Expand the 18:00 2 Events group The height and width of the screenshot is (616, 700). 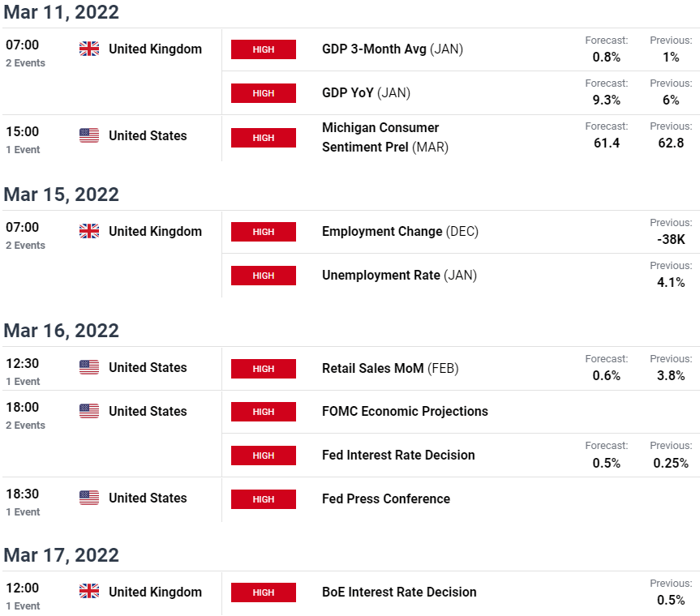[25, 415]
